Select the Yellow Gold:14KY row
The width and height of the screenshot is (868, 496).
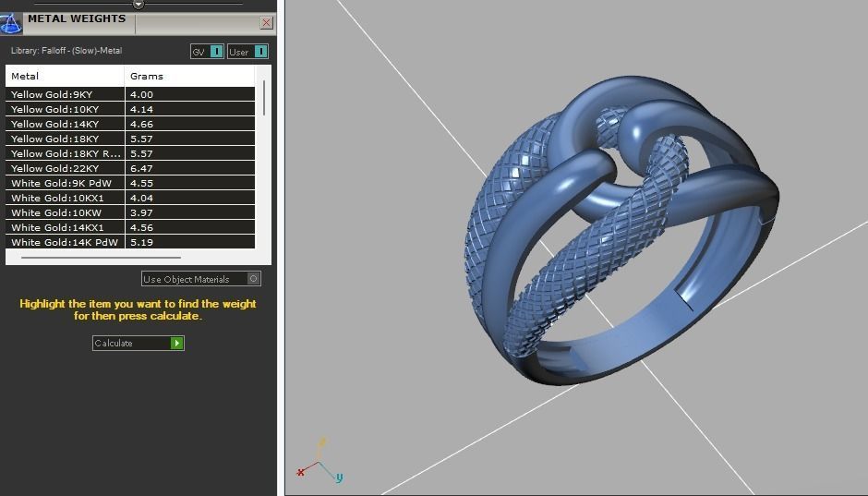(130, 124)
